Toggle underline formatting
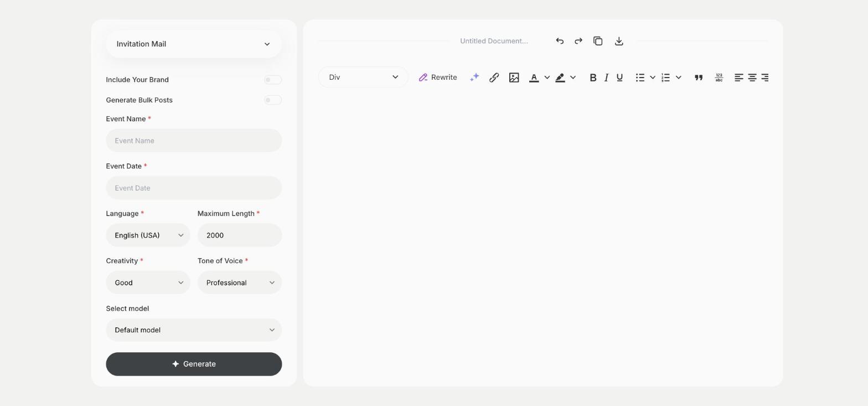Image resolution: width=868 pixels, height=406 pixels. click(x=619, y=78)
